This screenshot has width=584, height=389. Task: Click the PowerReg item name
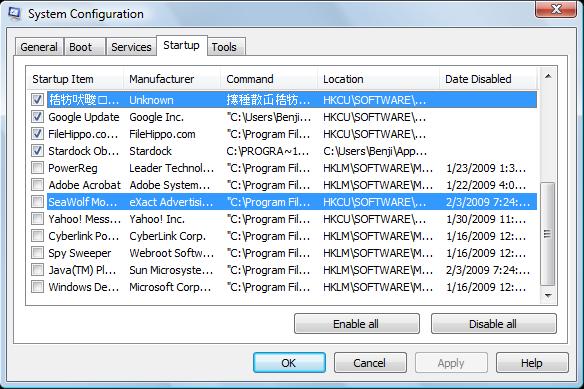(73, 168)
